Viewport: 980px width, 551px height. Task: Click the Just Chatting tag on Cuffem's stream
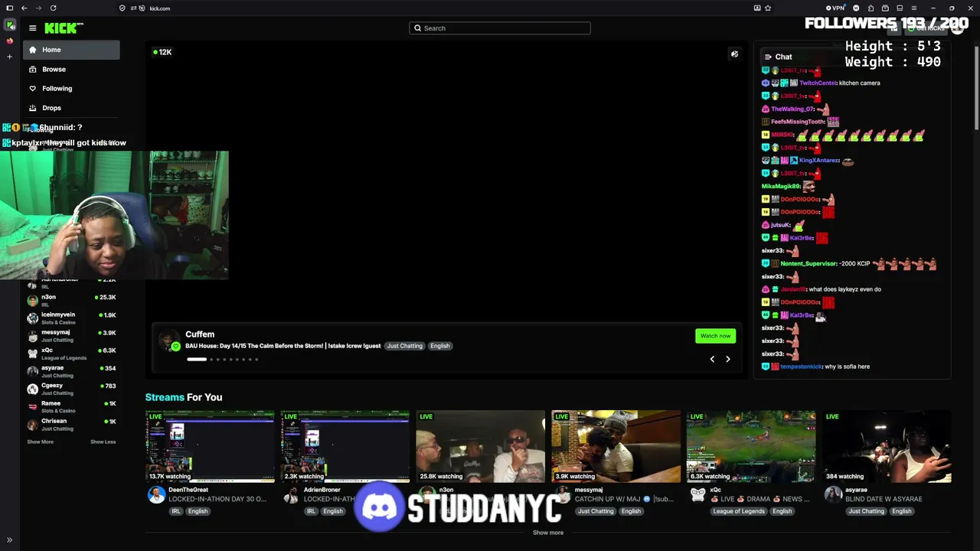pyautogui.click(x=404, y=346)
